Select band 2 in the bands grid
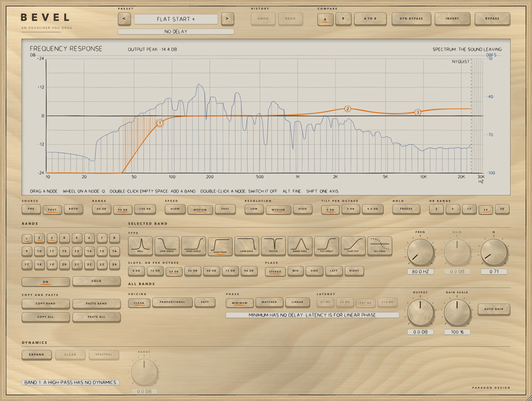Screen dimensions: 532x401 pos(39,238)
